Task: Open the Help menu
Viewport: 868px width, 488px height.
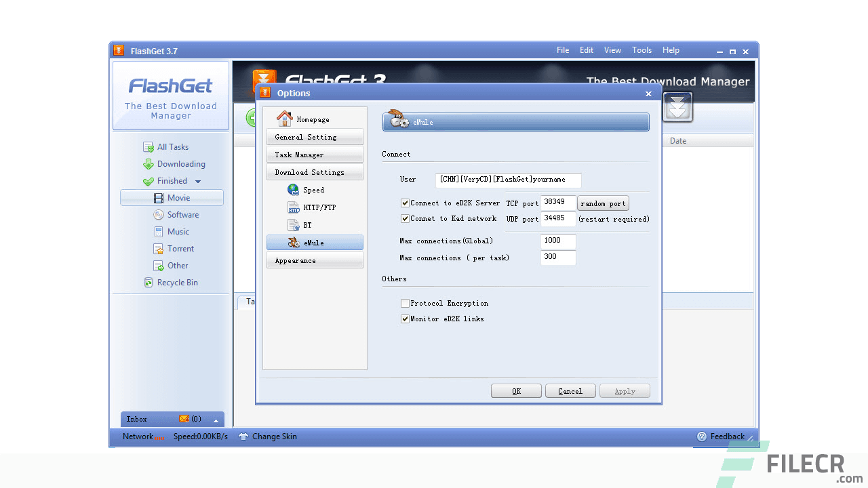Action: (671, 50)
